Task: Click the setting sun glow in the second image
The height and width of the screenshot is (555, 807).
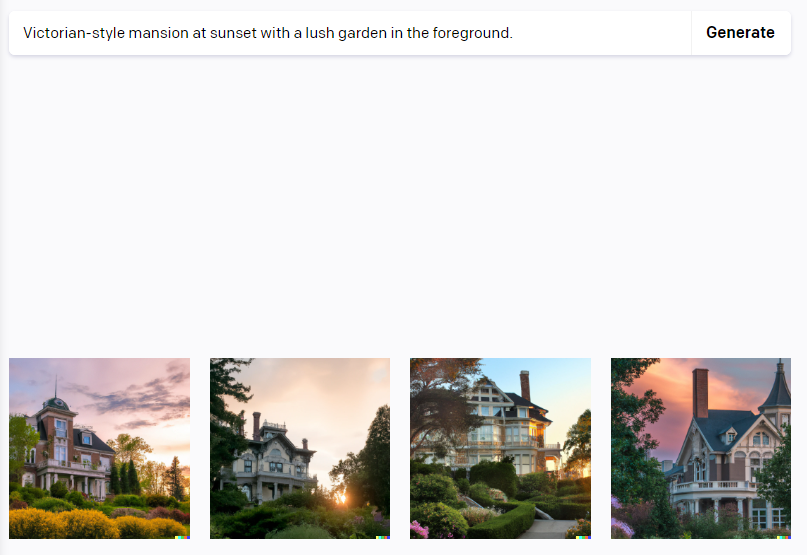Action: click(x=340, y=497)
